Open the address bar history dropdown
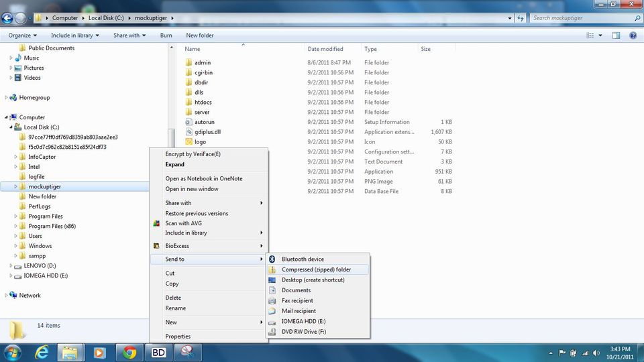Image resolution: width=644 pixels, height=362 pixels. pos(510,18)
